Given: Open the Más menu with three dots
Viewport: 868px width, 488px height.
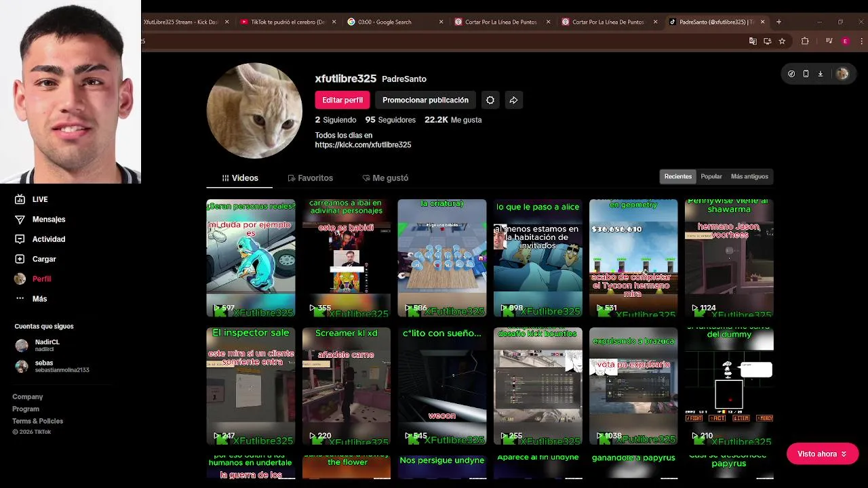Looking at the screenshot, I should pyautogui.click(x=31, y=299).
